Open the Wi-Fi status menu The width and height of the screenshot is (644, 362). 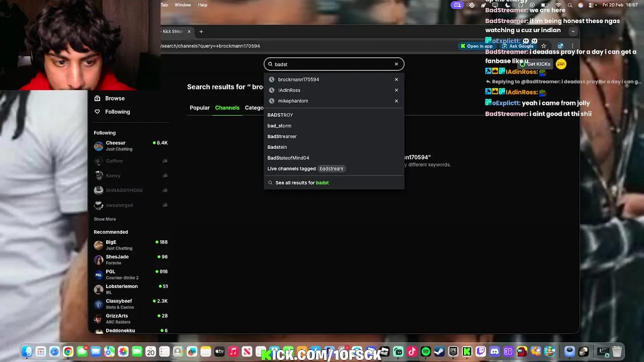tap(558, 5)
